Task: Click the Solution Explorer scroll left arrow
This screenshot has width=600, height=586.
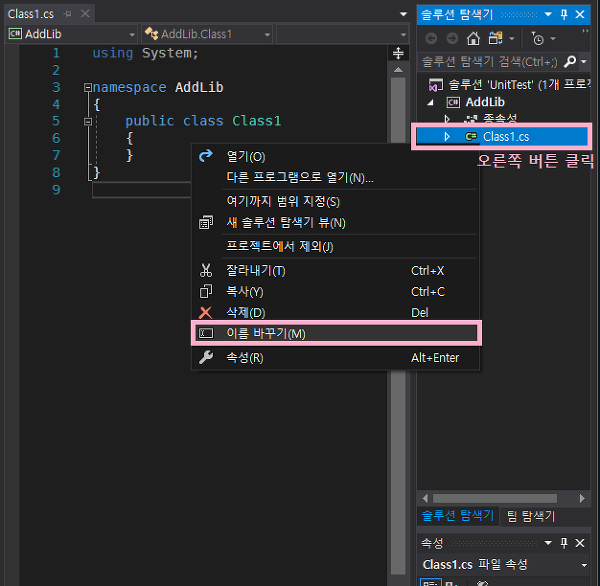Action: (x=425, y=498)
